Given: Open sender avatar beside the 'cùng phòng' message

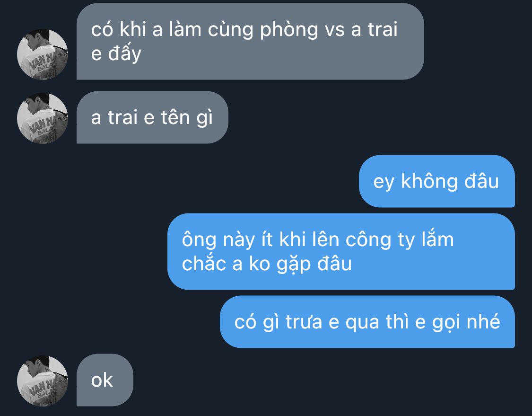Looking at the screenshot, I should tap(43, 54).
